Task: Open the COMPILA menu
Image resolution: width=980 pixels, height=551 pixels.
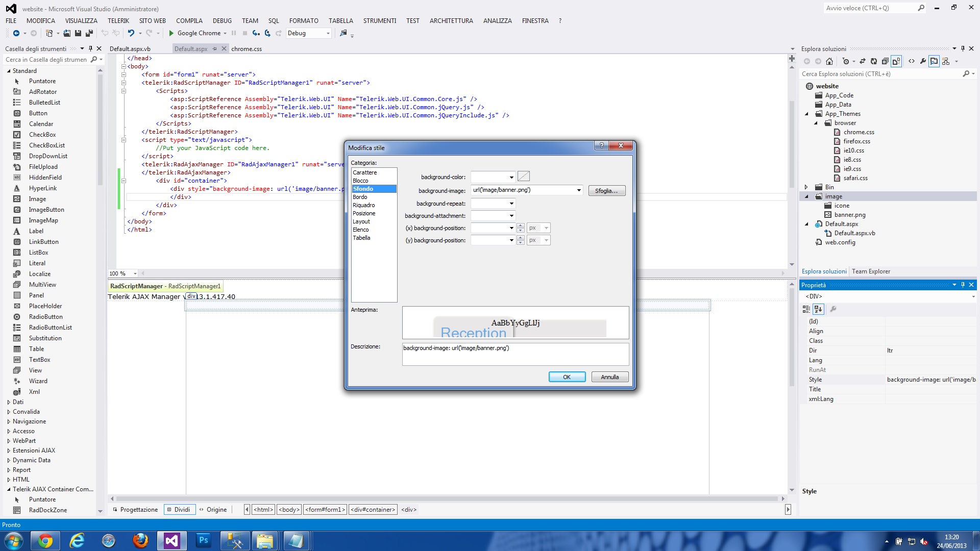Action: point(189,21)
